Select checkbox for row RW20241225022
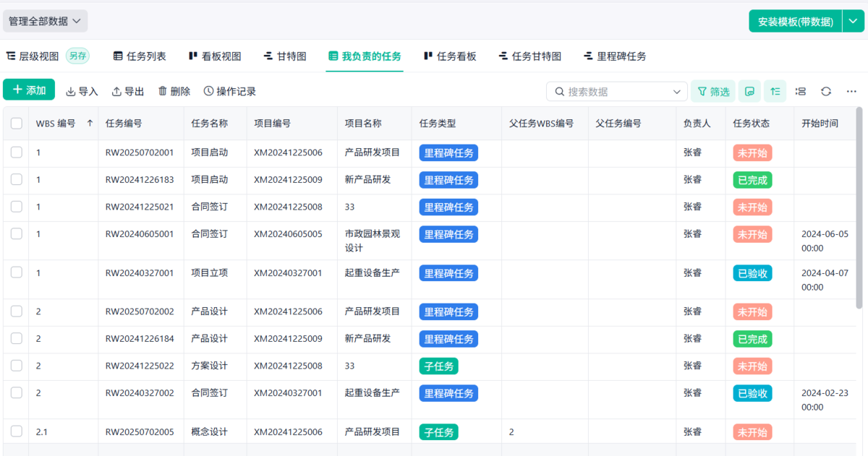868x456 pixels. [17, 366]
